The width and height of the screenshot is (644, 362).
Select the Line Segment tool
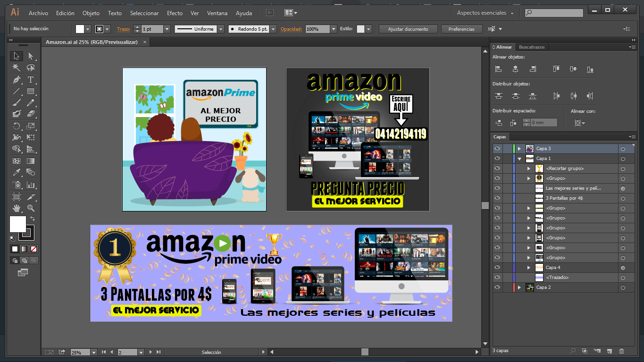coord(17,91)
